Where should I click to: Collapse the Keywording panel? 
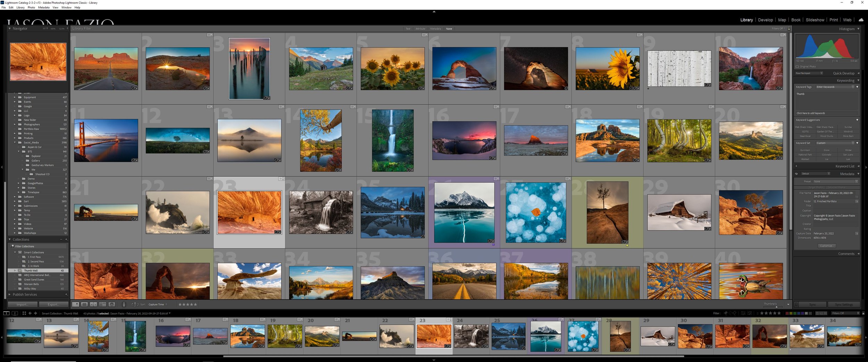(x=858, y=80)
